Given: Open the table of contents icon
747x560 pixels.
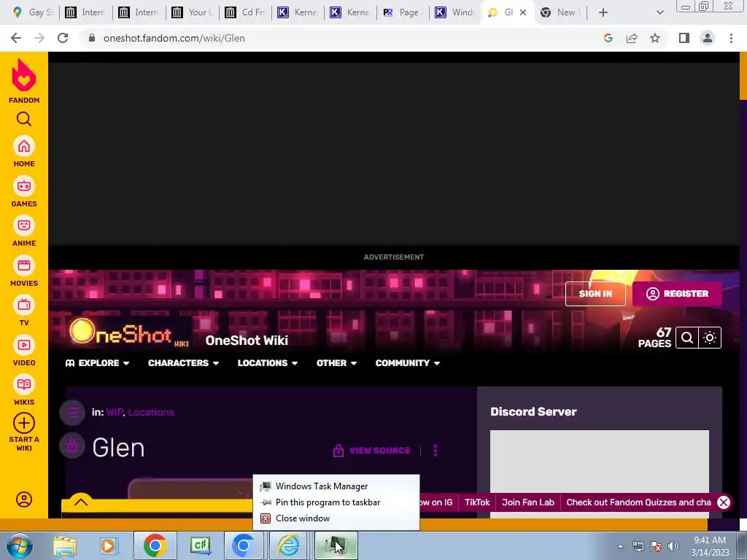Looking at the screenshot, I should [72, 413].
